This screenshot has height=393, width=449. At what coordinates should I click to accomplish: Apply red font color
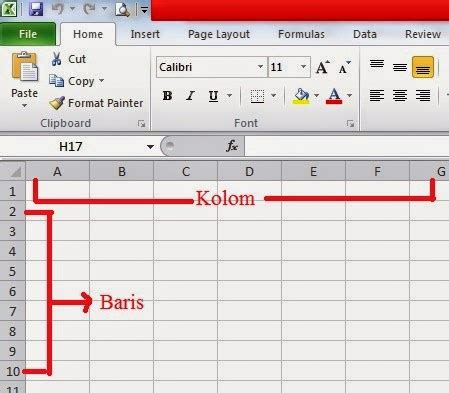point(334,96)
